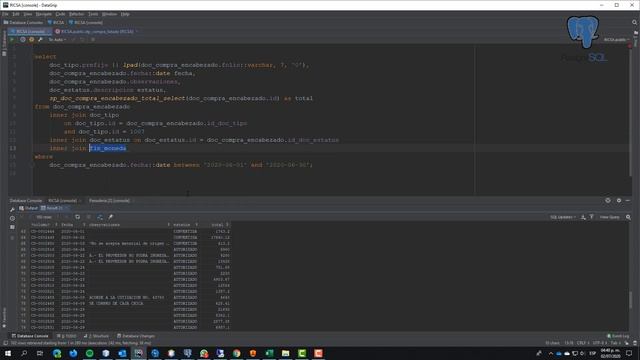Click the highlighted blue icon in the results toolbar
This screenshot has height=360, width=640.
tap(100, 217)
